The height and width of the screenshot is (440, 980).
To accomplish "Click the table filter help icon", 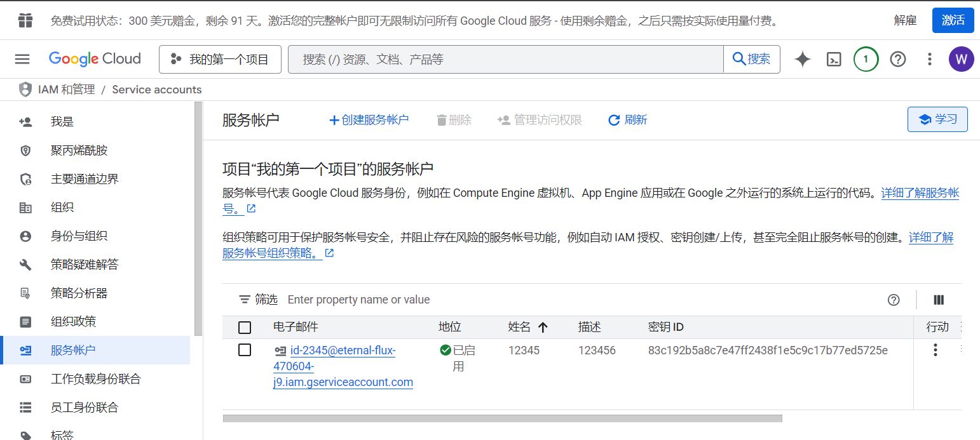I will 894,300.
